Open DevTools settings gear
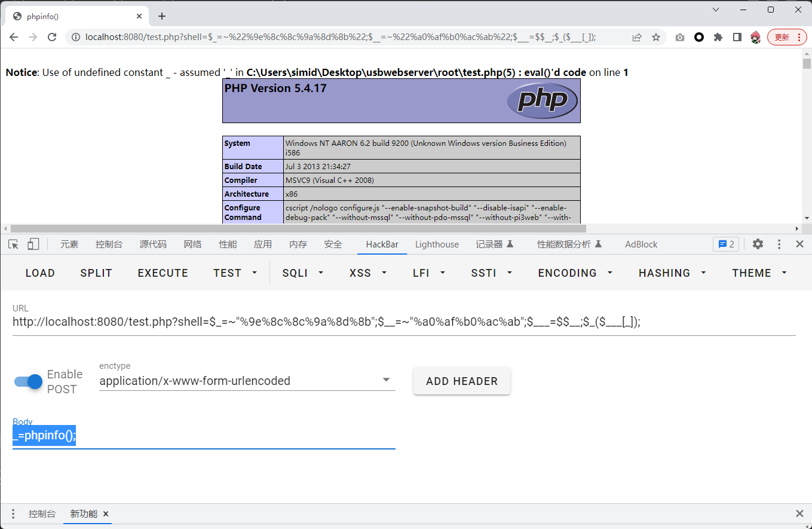 pos(758,244)
